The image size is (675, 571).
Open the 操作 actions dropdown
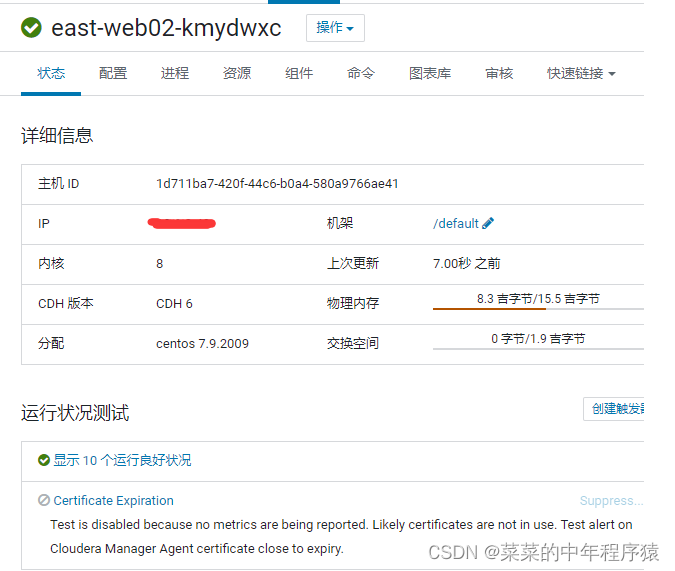click(x=335, y=28)
